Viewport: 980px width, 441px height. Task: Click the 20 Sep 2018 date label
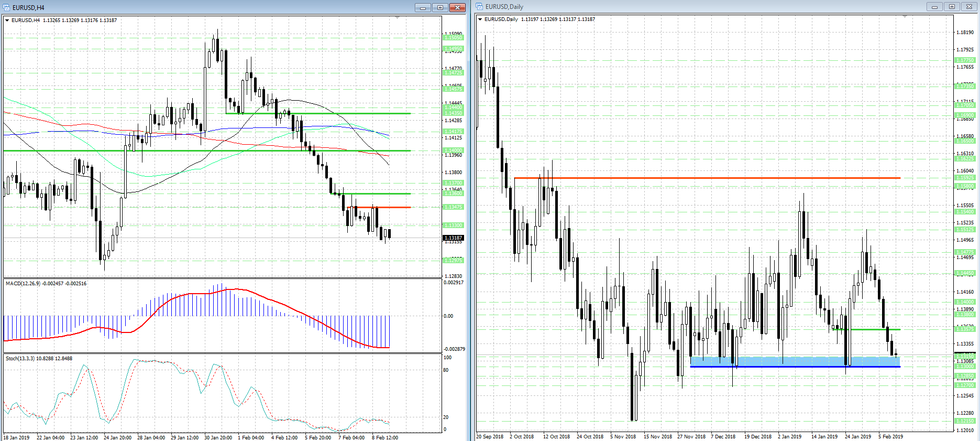[x=490, y=437]
